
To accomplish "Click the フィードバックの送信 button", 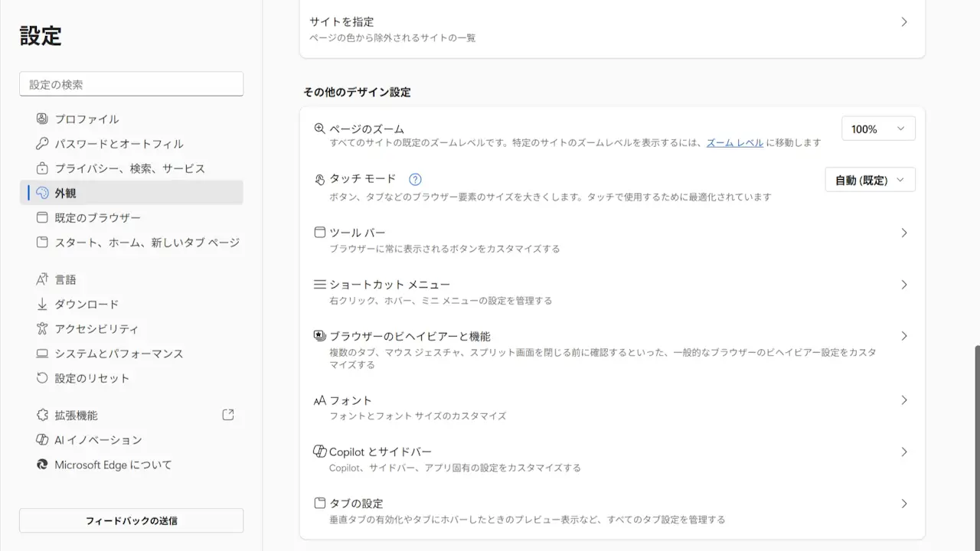I will click(131, 520).
